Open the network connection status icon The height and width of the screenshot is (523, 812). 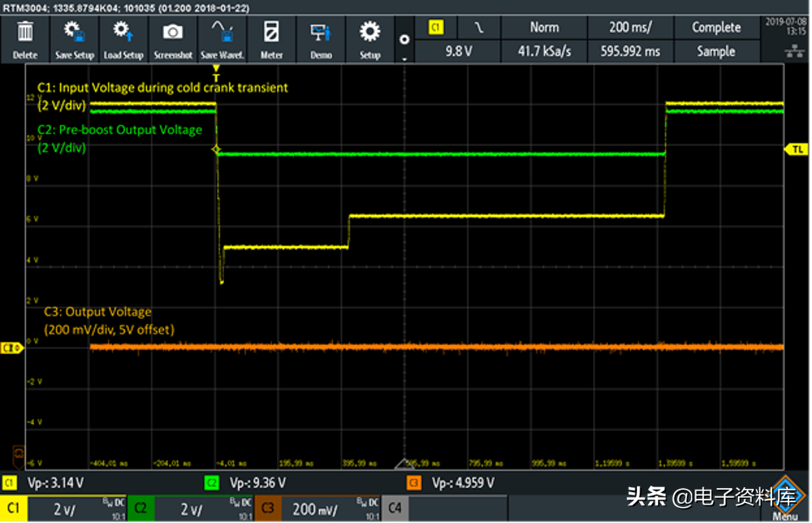[795, 51]
